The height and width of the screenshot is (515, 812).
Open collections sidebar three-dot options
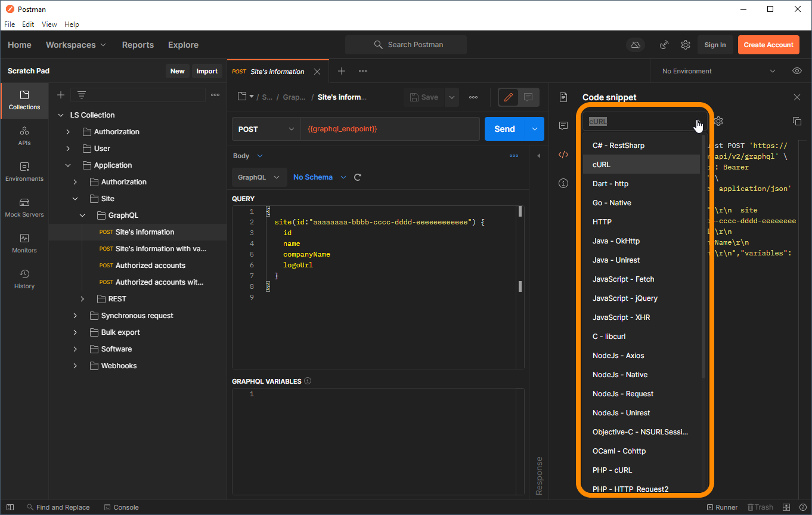point(215,95)
